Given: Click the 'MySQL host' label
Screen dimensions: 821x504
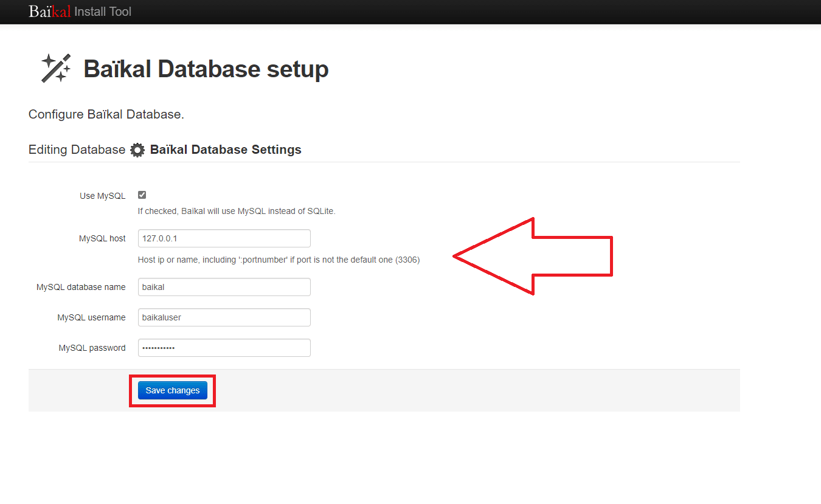Looking at the screenshot, I should (102, 238).
